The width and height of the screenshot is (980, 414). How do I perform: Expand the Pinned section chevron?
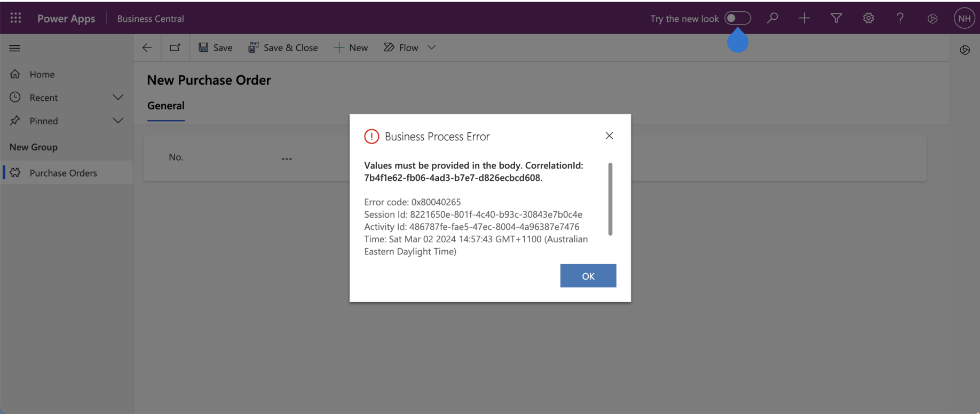click(x=118, y=121)
